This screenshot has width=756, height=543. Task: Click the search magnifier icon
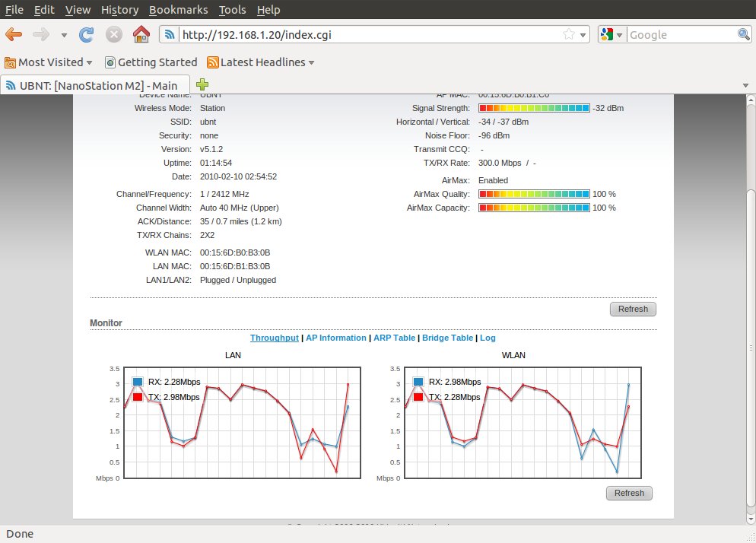tap(743, 34)
